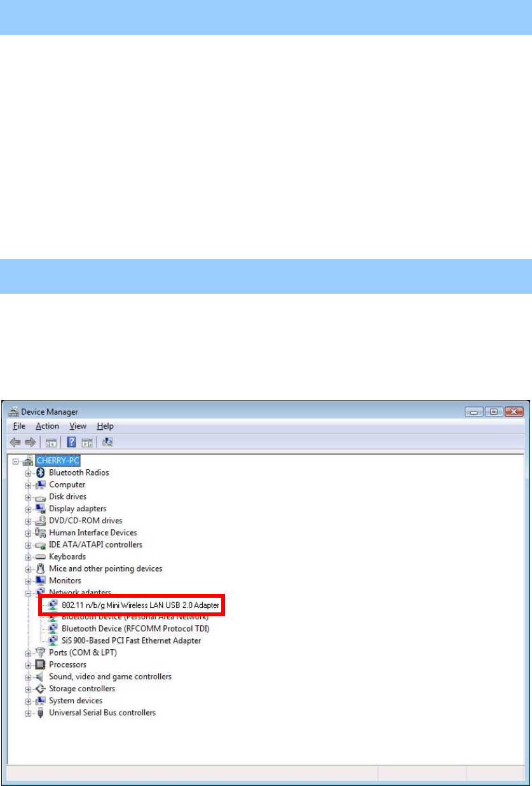532x786 pixels.
Task: Expand the System devices node
Action: click(x=28, y=701)
